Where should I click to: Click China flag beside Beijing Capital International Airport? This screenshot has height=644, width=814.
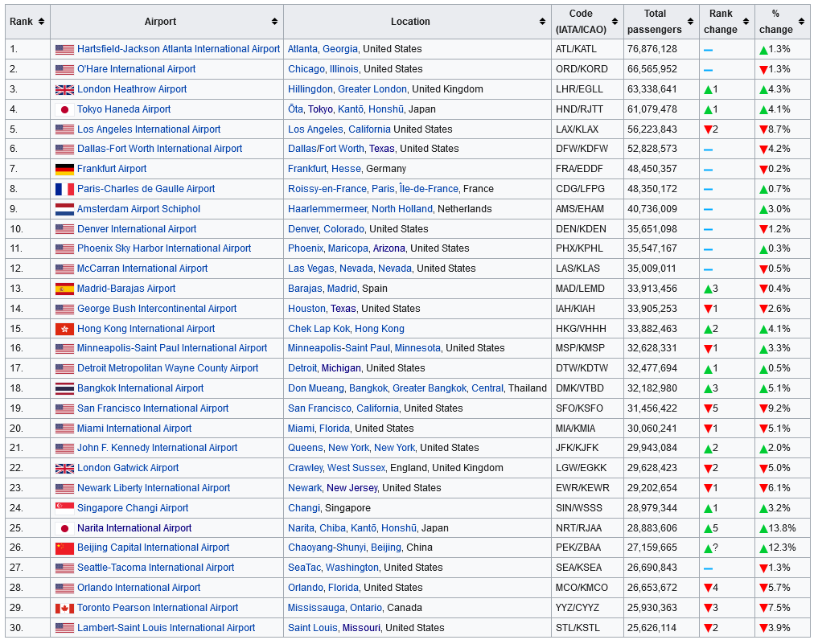coord(64,548)
